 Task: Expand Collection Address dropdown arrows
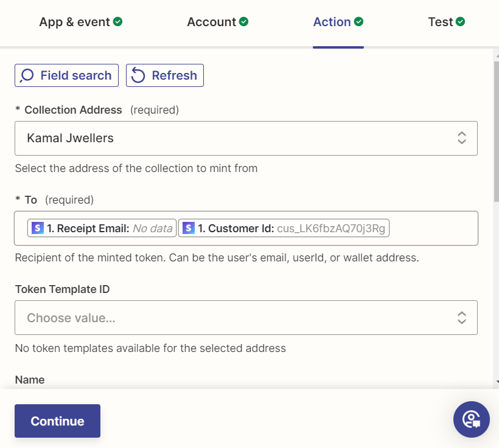(x=462, y=138)
